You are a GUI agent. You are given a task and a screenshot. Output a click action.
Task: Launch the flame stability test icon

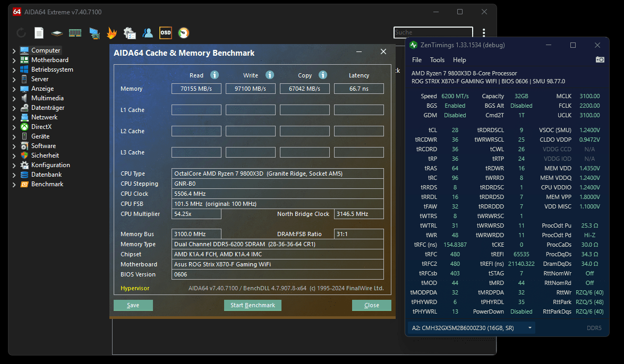(112, 33)
